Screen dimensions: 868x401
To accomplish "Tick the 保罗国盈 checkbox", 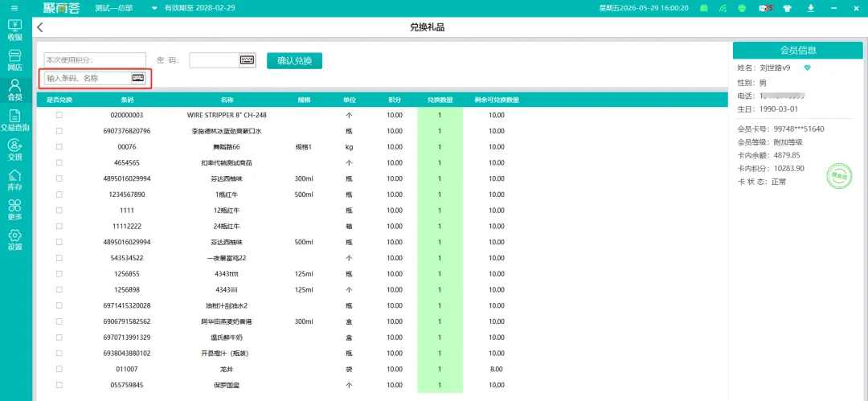I will [59, 385].
